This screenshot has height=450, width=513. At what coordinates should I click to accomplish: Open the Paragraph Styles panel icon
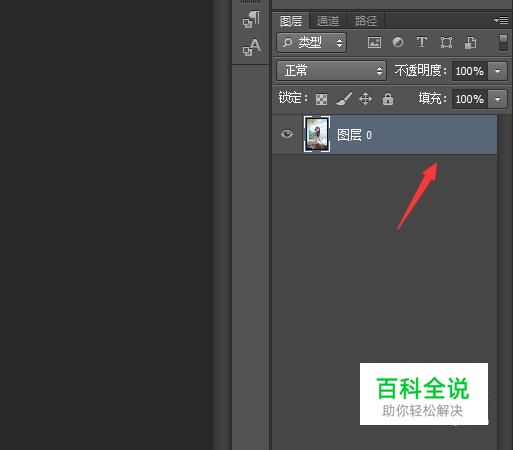(251, 19)
